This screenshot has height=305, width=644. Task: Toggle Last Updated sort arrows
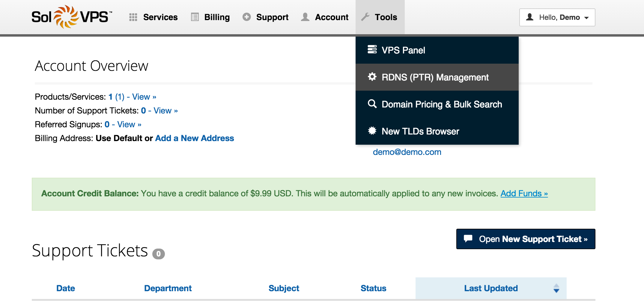(x=556, y=288)
